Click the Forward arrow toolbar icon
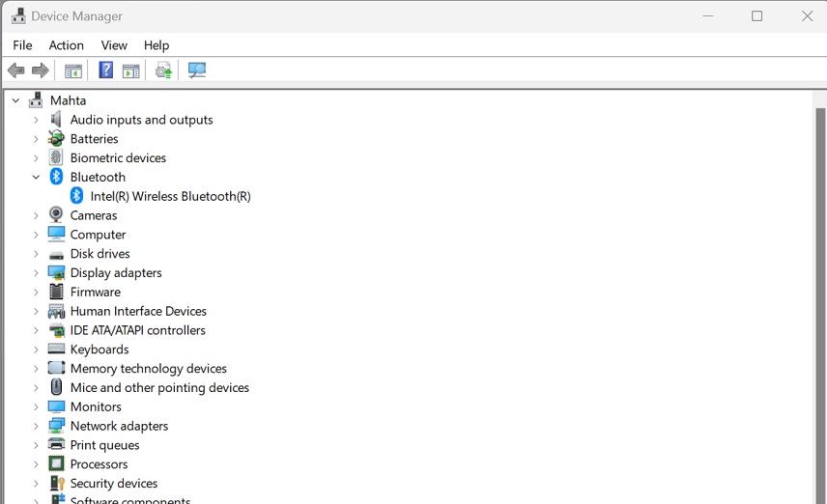Screen dimensions: 827x504 point(41,70)
